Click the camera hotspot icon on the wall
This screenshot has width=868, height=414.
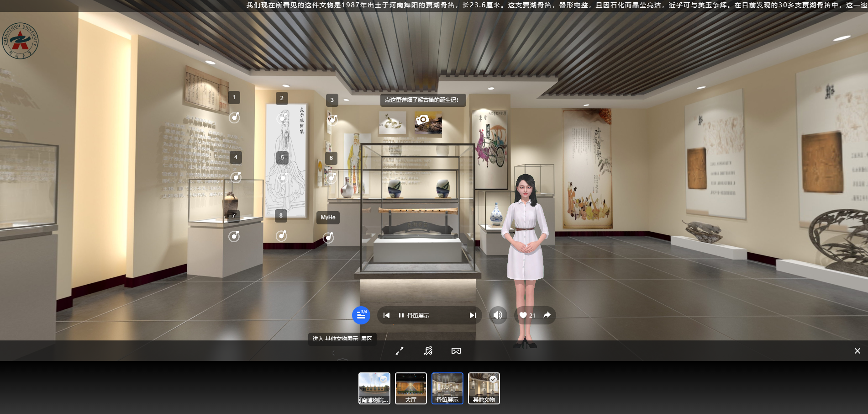tap(422, 120)
